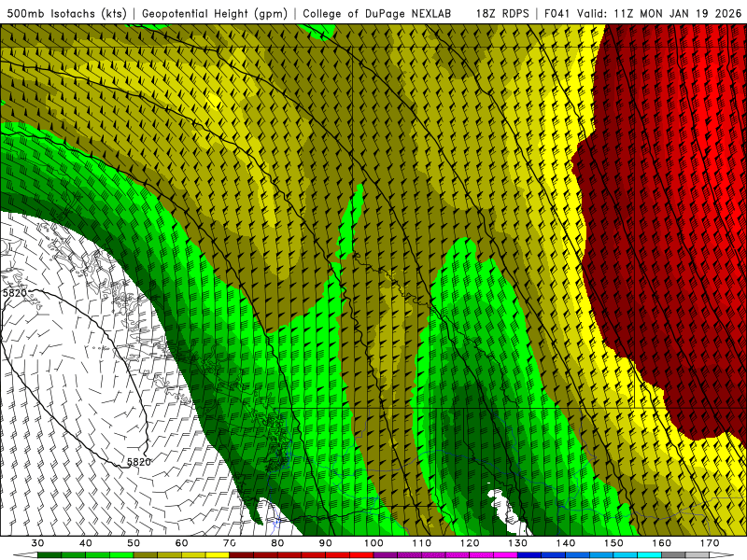Click the 'Geopotential Height (gpm)' header text
The width and height of the screenshot is (747, 560).
coord(215,13)
